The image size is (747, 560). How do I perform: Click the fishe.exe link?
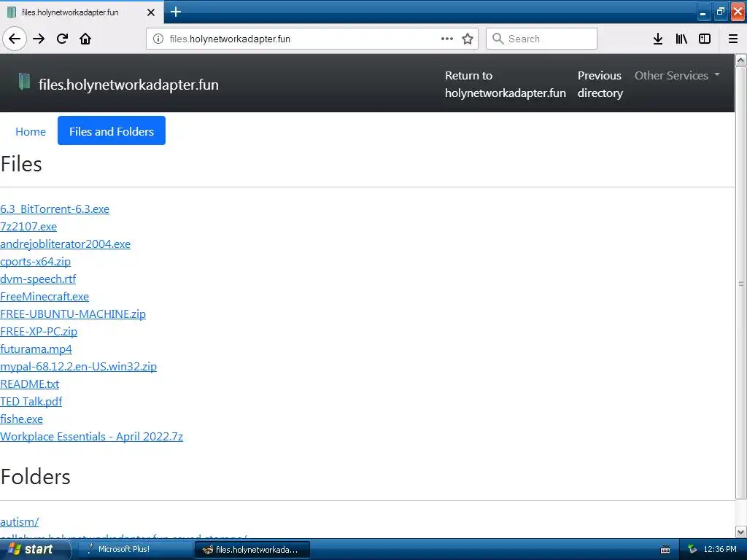(21, 419)
